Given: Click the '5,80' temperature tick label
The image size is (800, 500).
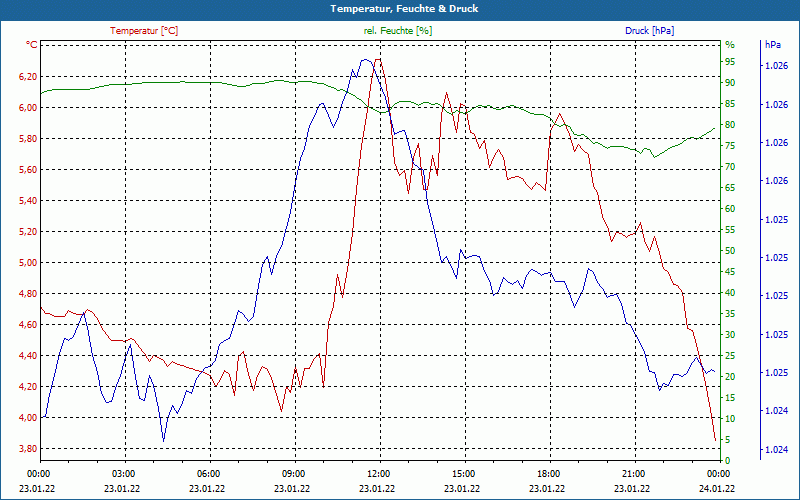Looking at the screenshot, I should (28, 139).
